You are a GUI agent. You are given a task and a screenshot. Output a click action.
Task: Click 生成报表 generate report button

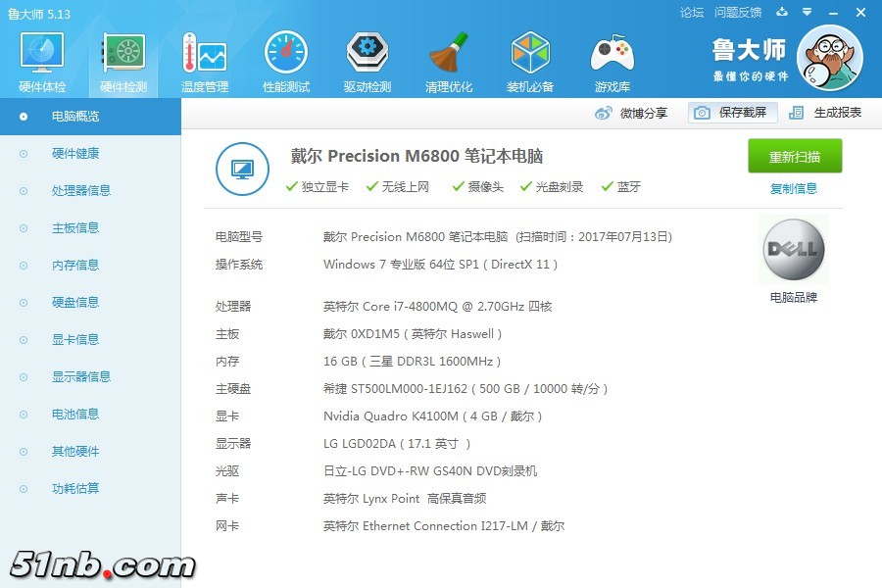(x=825, y=113)
